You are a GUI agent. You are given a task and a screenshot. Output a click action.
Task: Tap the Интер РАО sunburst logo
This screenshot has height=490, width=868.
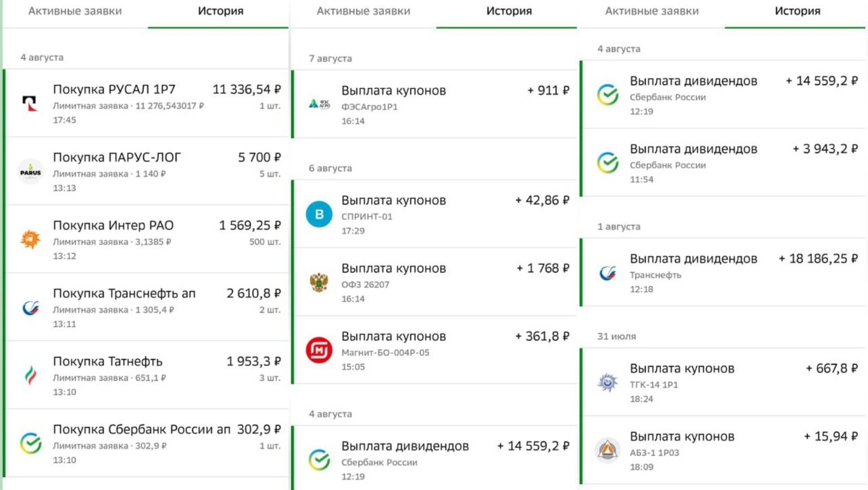[x=30, y=240]
